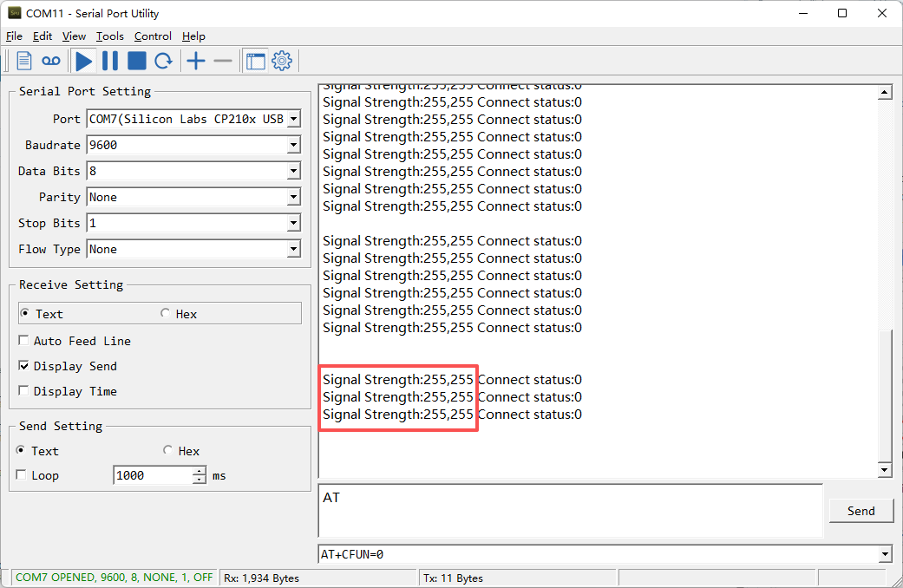Click the loop/record toolbar icon
The width and height of the screenshot is (903, 588).
pos(50,61)
